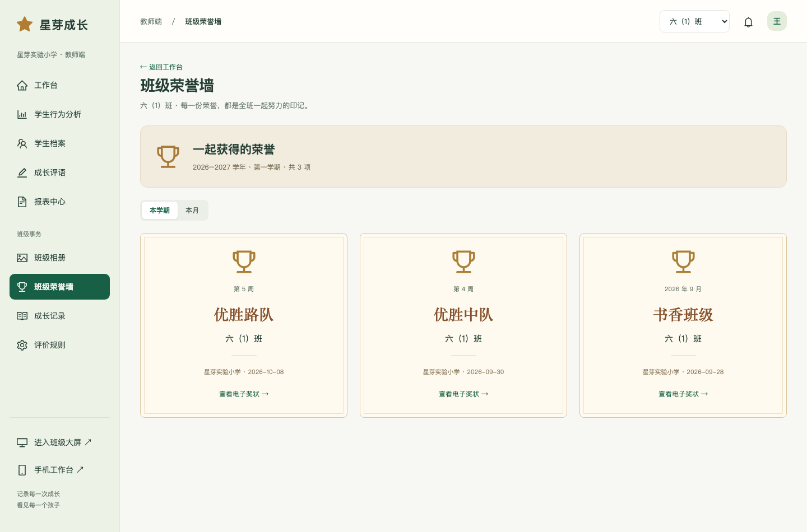This screenshot has height=532, width=807.
Task: Click the 优胜路队 award title
Action: [244, 314]
